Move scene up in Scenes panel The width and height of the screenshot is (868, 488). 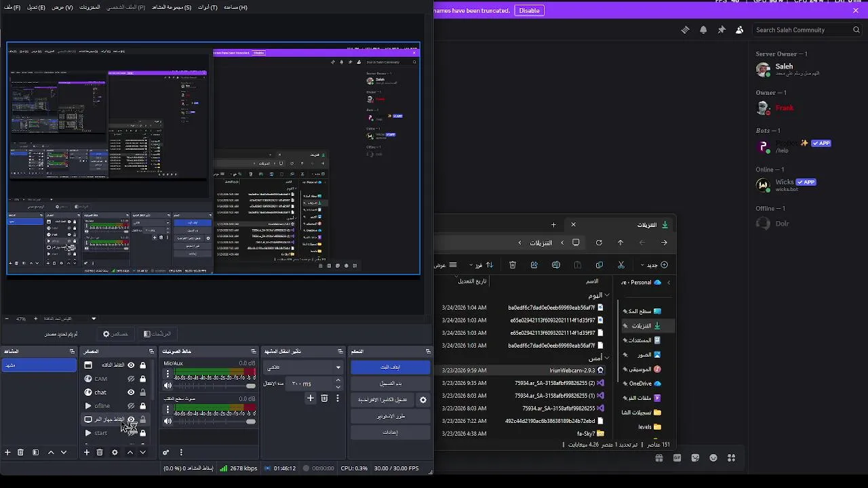51,452
